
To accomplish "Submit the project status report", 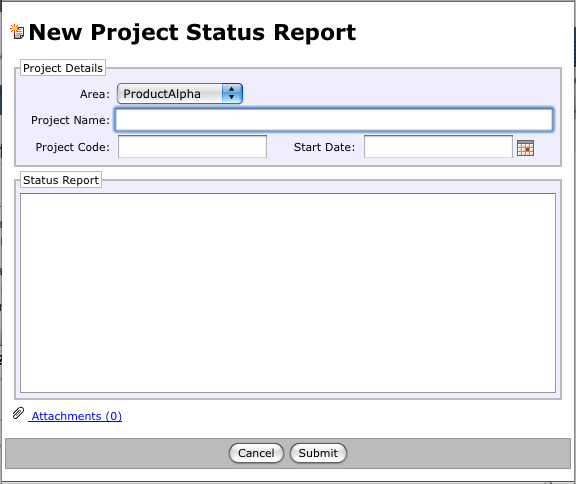I will (318, 453).
